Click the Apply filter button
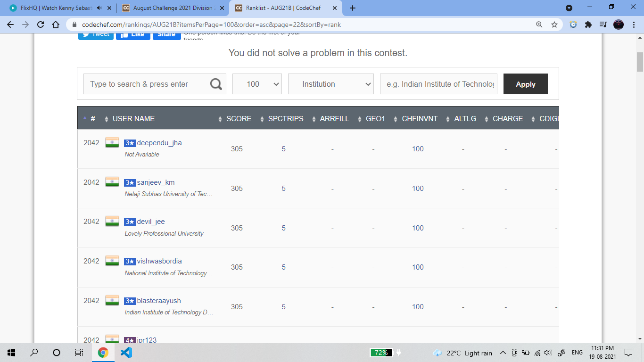This screenshot has height=362, width=644. [526, 84]
